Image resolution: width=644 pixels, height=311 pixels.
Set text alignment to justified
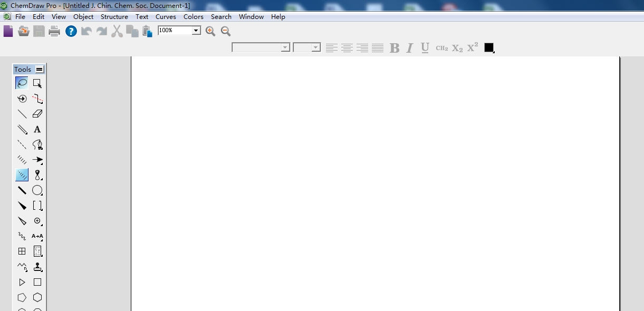click(x=377, y=48)
